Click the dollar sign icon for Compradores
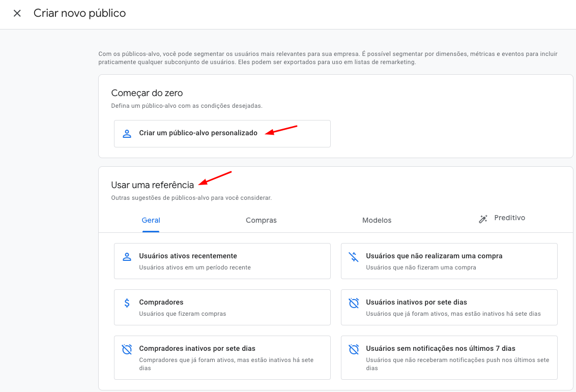The width and height of the screenshot is (576, 392). [x=127, y=303]
